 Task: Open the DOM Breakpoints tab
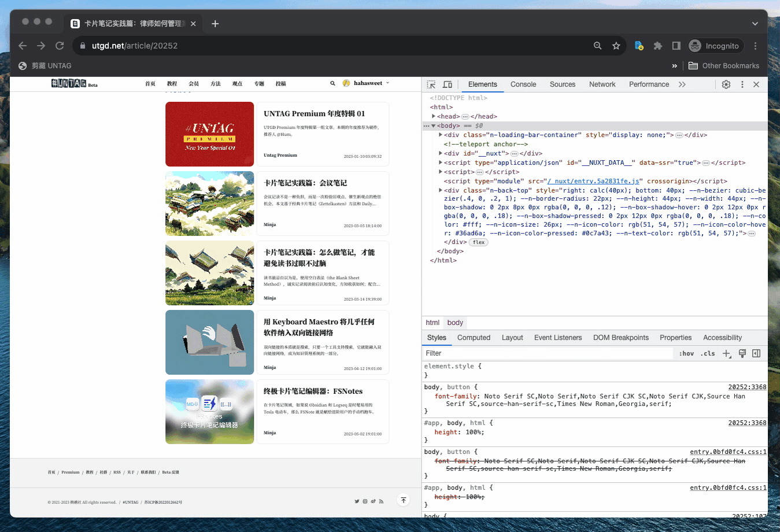621,338
